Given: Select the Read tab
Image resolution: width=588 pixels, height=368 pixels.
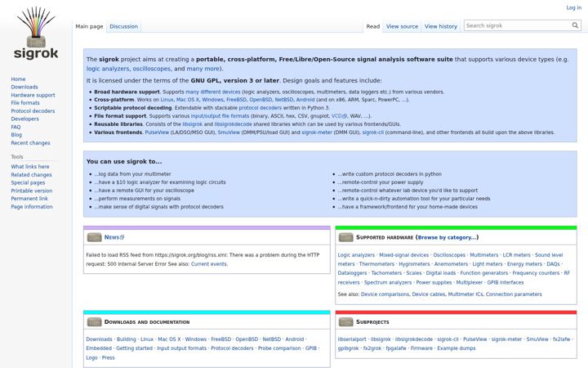Looking at the screenshot, I should tap(372, 26).
